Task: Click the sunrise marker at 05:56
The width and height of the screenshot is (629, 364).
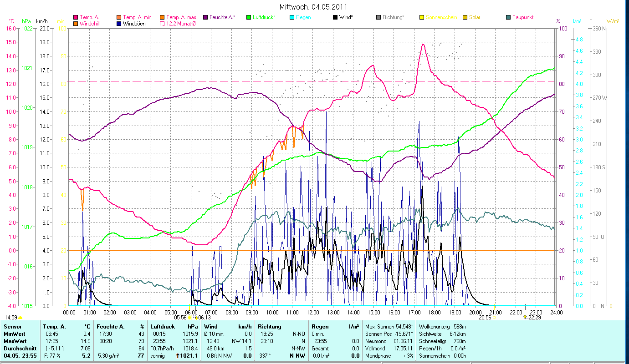Action: click(x=189, y=317)
